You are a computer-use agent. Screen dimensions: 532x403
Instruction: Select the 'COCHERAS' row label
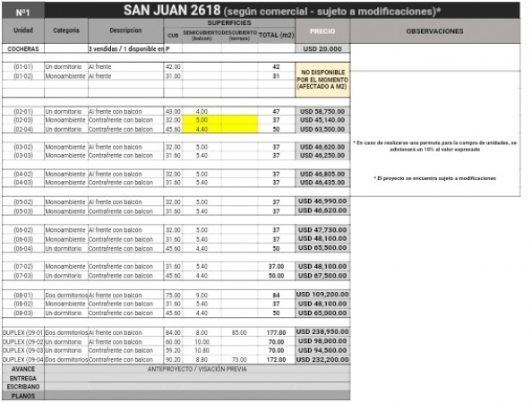[23, 49]
